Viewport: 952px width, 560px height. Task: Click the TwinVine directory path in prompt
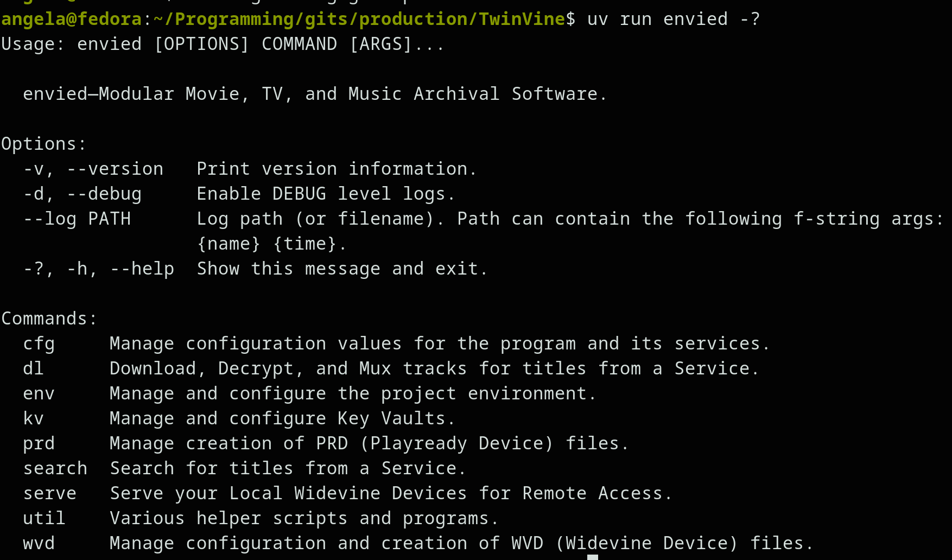tap(358, 19)
